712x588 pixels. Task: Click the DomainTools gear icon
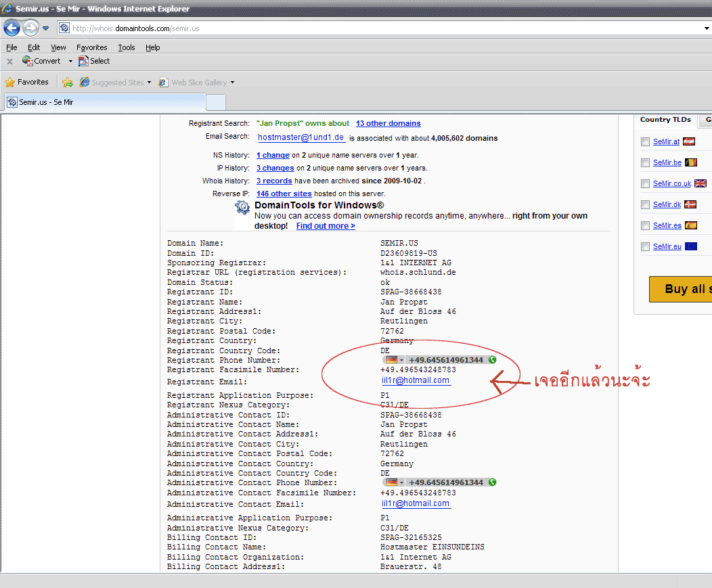tap(242, 208)
